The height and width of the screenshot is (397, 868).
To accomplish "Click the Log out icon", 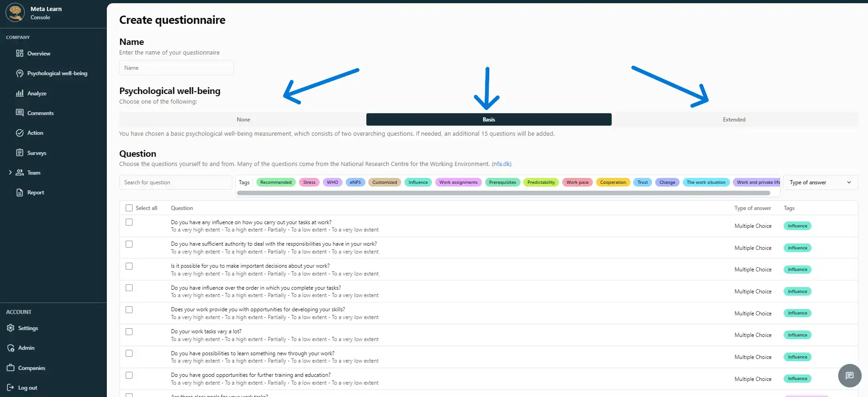I will 11,388.
